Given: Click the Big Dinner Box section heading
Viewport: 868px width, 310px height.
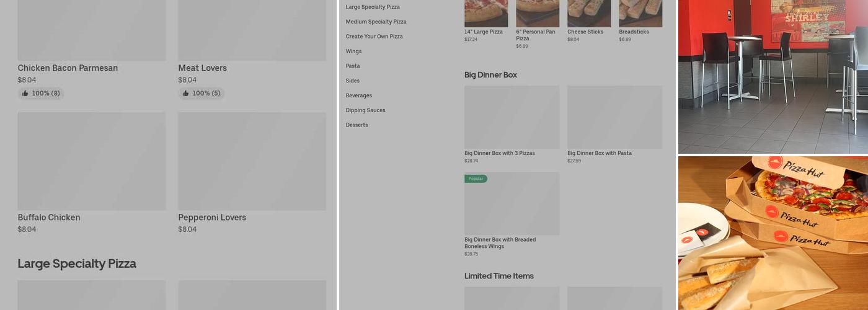Looking at the screenshot, I should point(490,75).
